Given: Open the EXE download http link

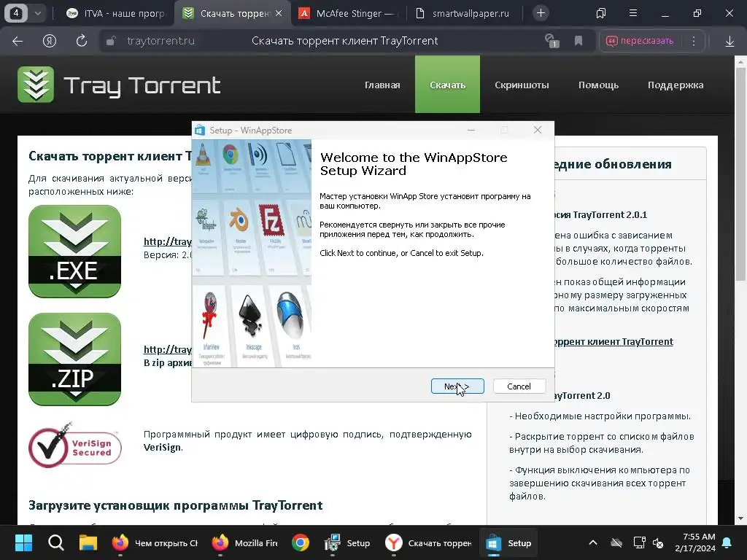Looking at the screenshot, I should 168,241.
